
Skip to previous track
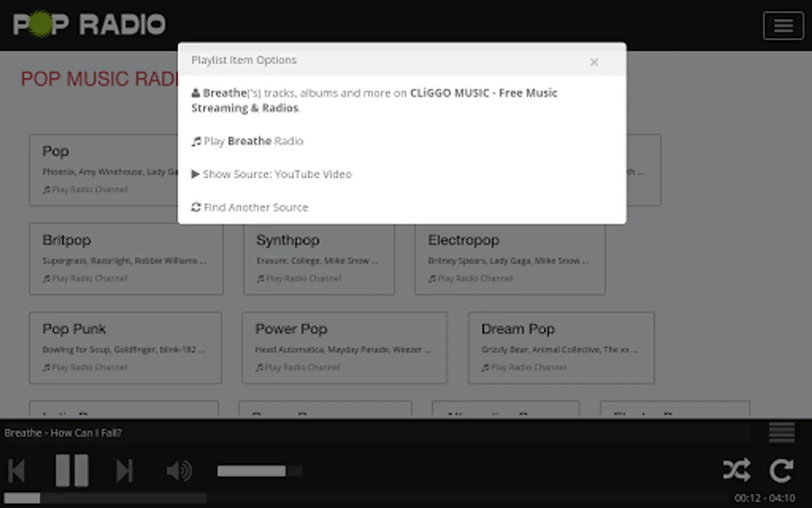pos(16,471)
